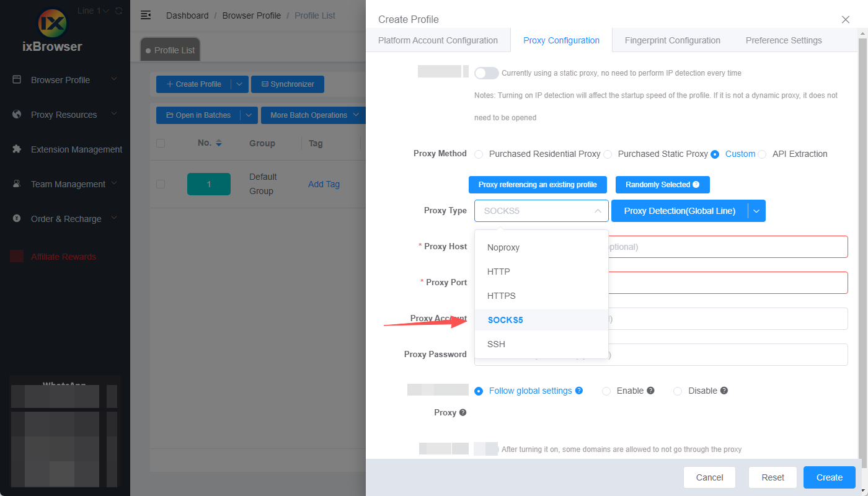The image size is (868, 496).
Task: Click the Proxy Port input field
Action: (x=725, y=283)
